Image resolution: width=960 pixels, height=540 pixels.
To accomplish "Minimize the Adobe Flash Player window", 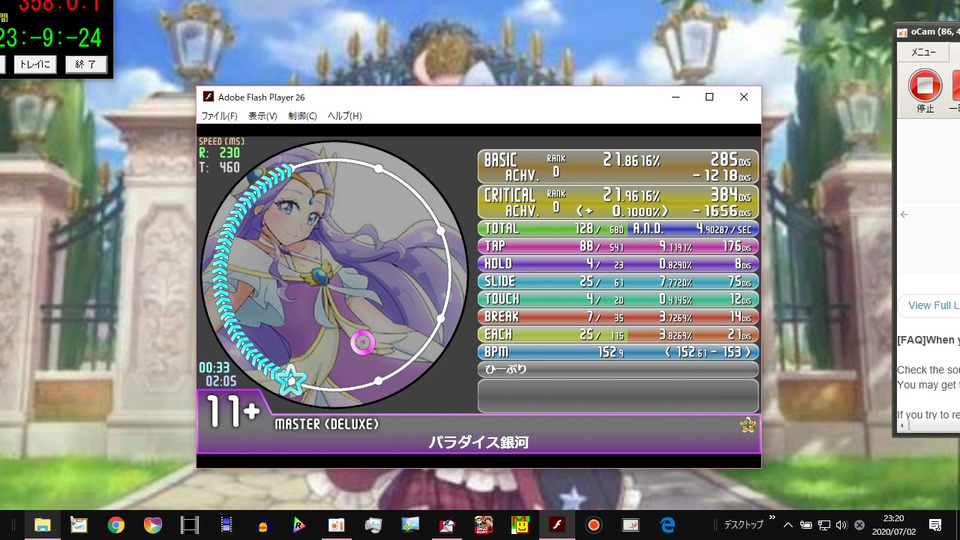I will point(676,97).
